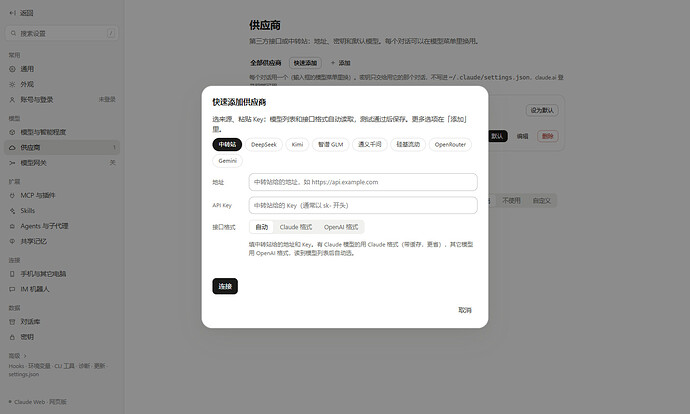The image size is (690, 414).
Task: Click the 模型与智能程度 icon
Action: tap(12, 132)
